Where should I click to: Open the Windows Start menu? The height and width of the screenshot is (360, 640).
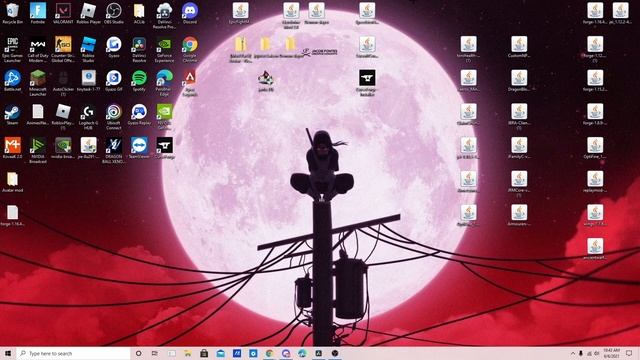[8, 353]
